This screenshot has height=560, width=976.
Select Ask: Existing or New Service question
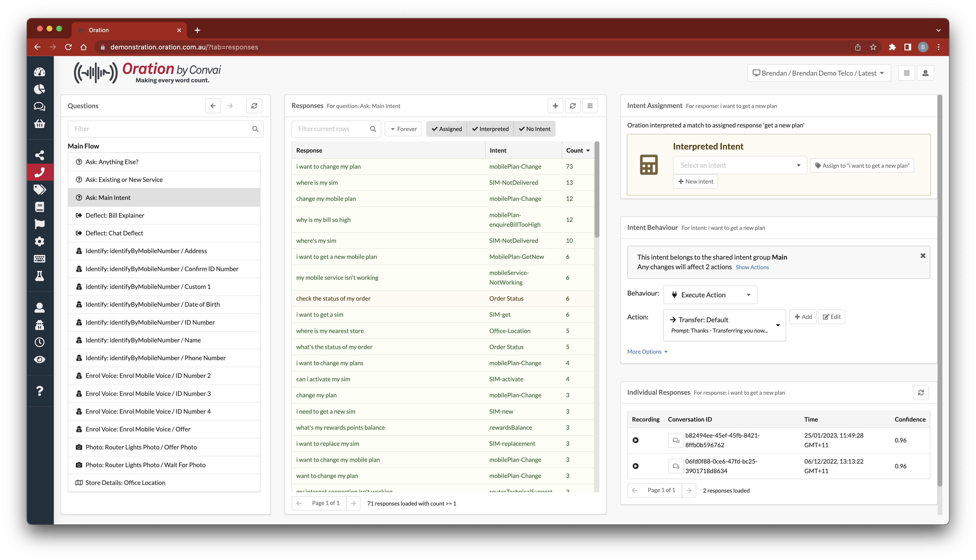[124, 180]
